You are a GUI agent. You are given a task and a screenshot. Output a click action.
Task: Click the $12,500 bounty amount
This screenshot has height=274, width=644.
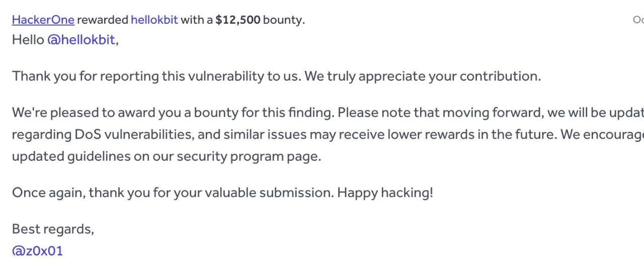[x=238, y=20]
